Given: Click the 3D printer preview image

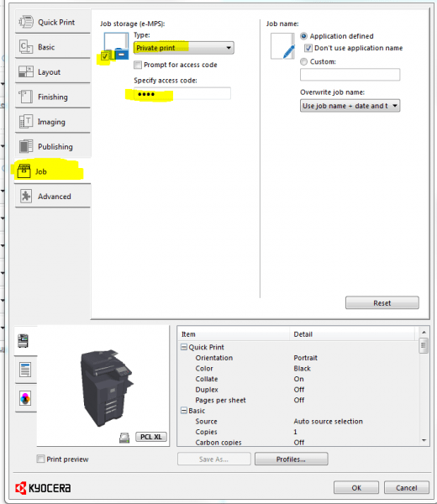Looking at the screenshot, I should click(107, 388).
